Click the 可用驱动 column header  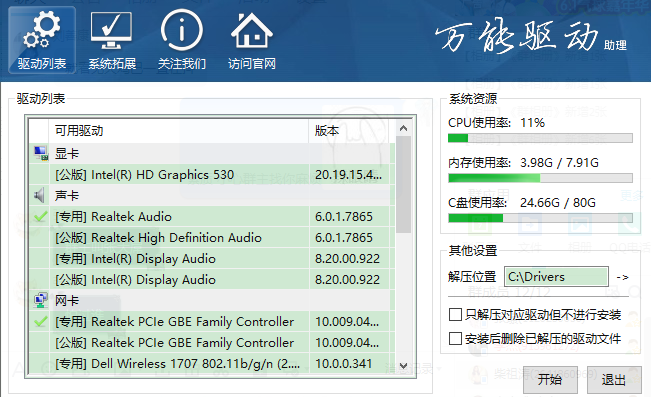point(179,131)
